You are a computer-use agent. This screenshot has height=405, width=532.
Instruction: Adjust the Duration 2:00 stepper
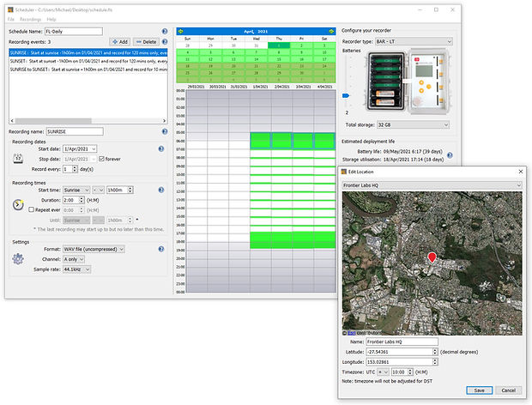click(x=82, y=200)
